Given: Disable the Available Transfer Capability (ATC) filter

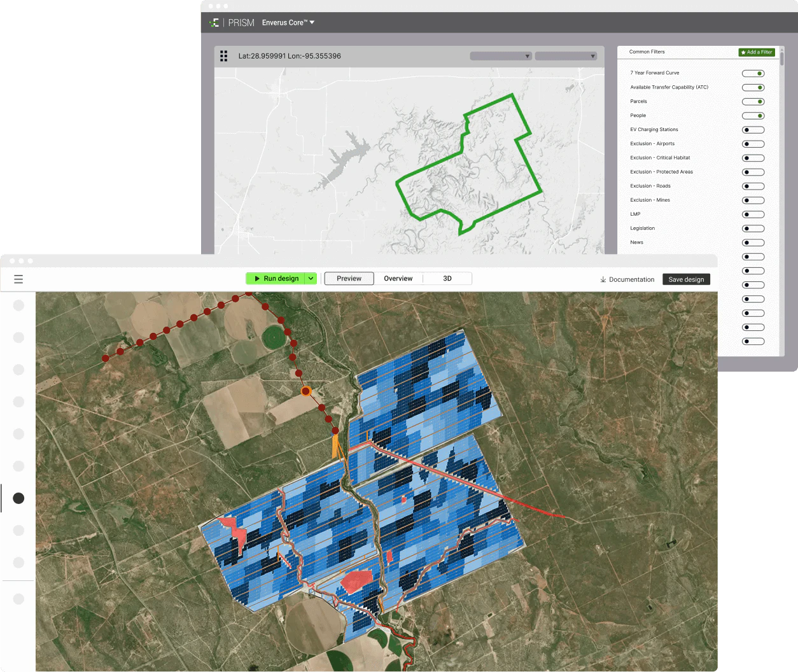Looking at the screenshot, I should 753,87.
